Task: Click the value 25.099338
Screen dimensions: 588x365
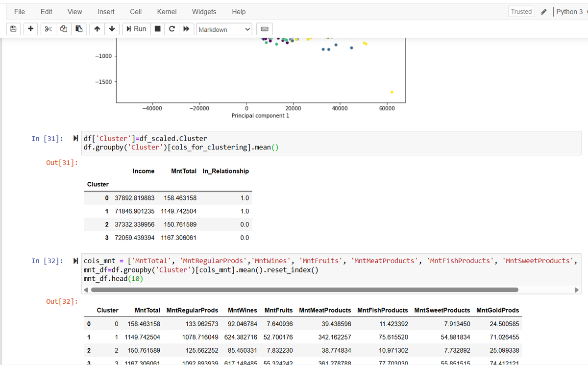Action: point(504,350)
